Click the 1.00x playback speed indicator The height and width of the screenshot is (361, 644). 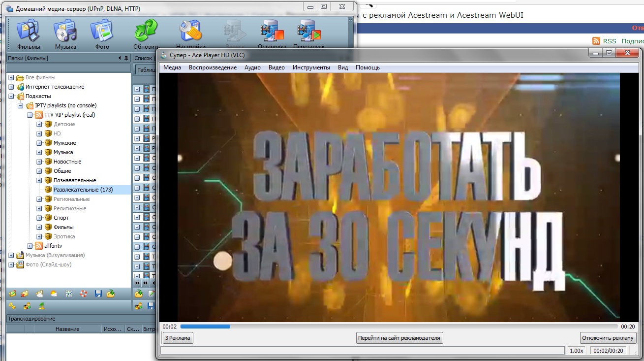[576, 351]
